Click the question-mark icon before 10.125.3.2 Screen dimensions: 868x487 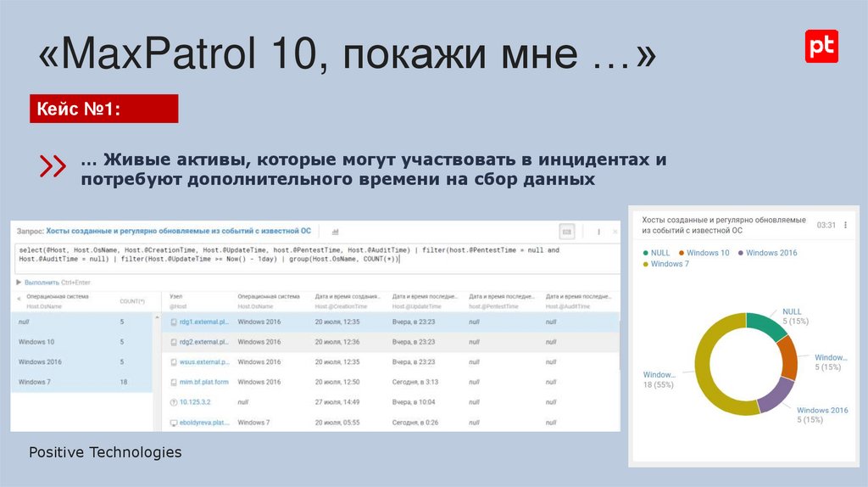(x=173, y=402)
